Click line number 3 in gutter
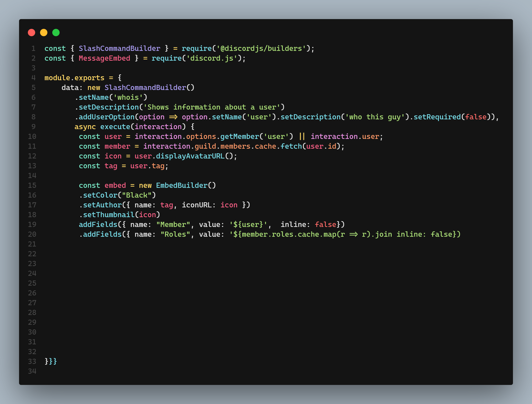This screenshot has height=404, width=532. click(34, 68)
